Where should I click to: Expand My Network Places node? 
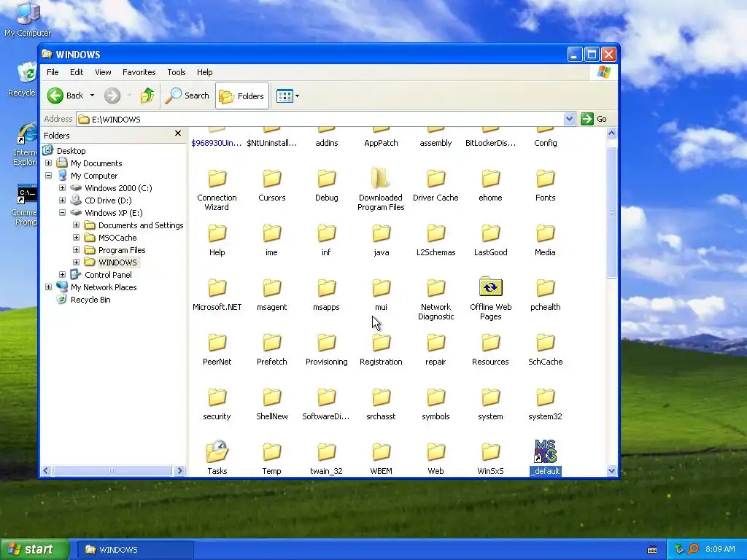(49, 287)
